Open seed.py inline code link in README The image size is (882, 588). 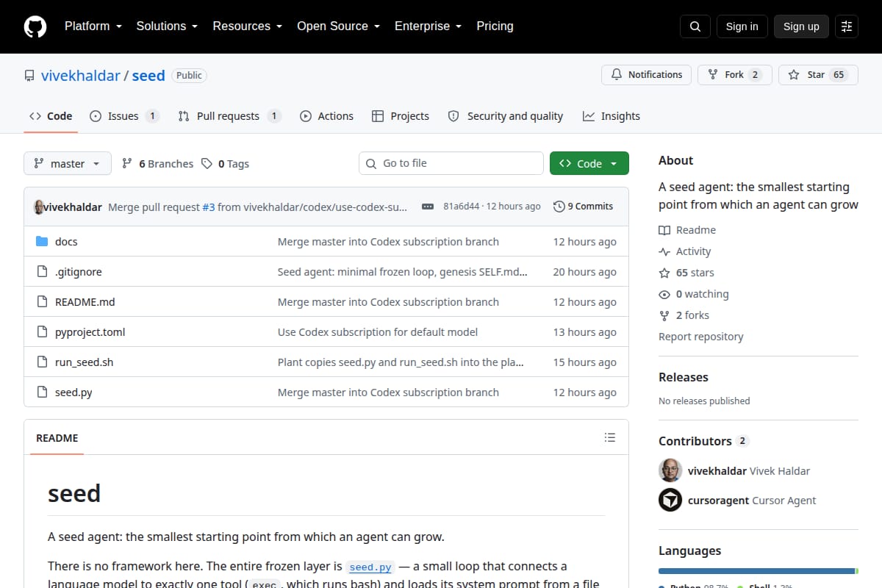coord(370,567)
